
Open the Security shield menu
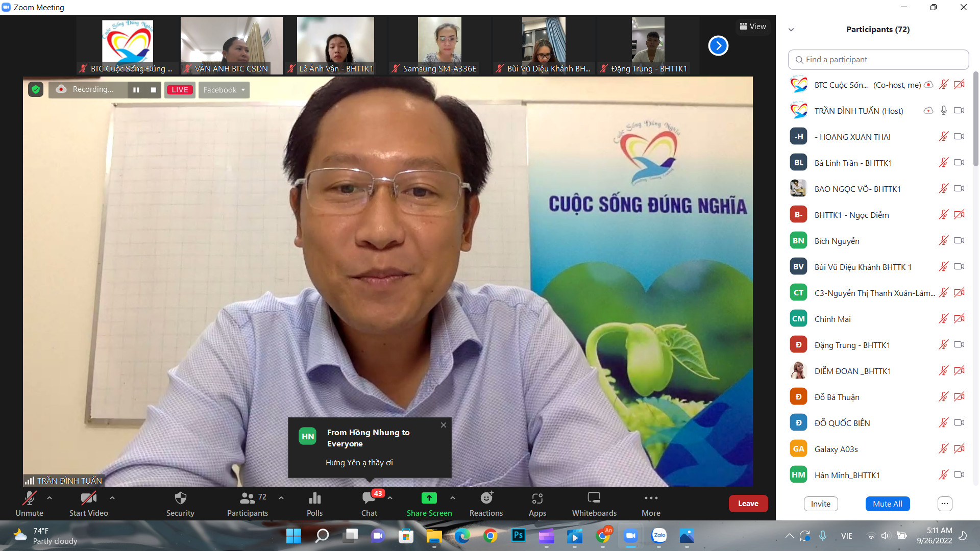pyautogui.click(x=180, y=498)
